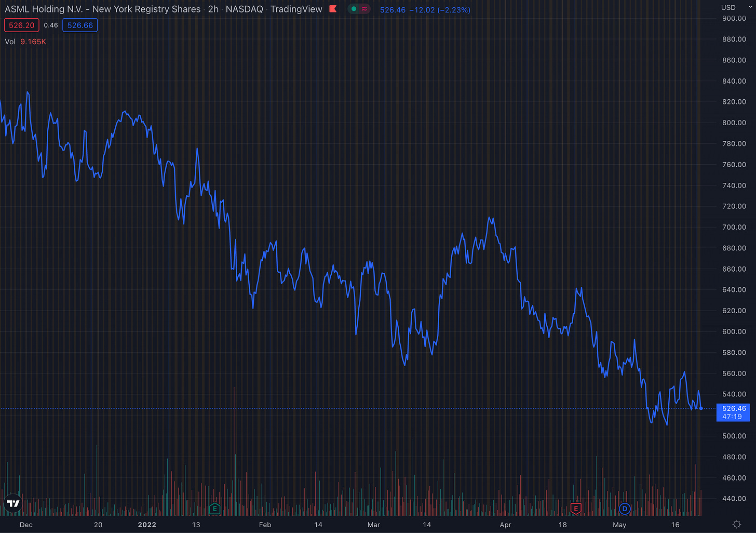Click the 16 date label on time axis

[675, 525]
